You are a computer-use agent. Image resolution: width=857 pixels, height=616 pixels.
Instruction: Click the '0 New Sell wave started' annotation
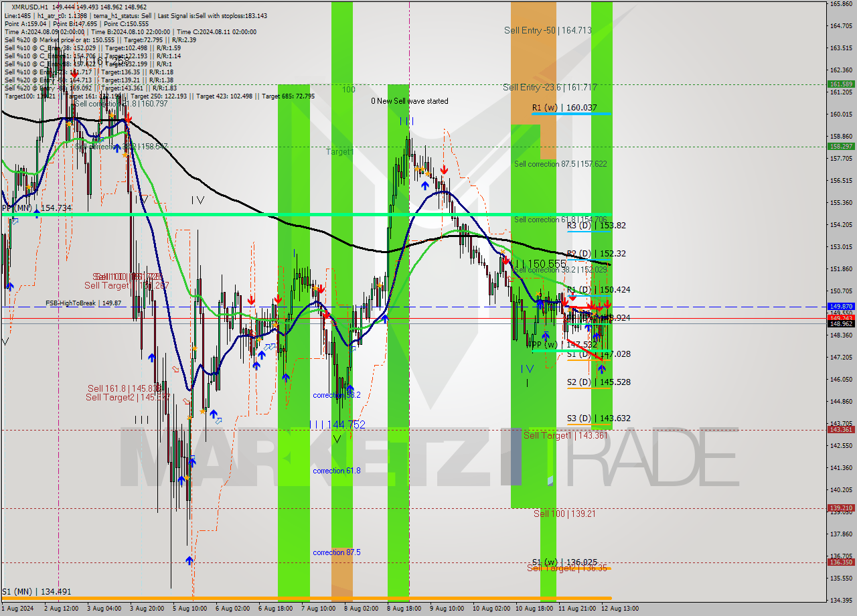pos(410,101)
